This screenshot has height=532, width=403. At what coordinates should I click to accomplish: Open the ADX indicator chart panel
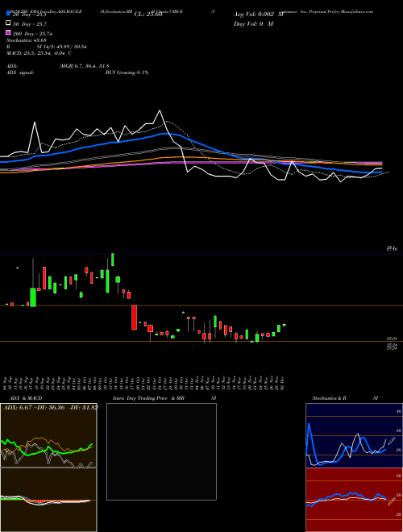(x=48, y=435)
